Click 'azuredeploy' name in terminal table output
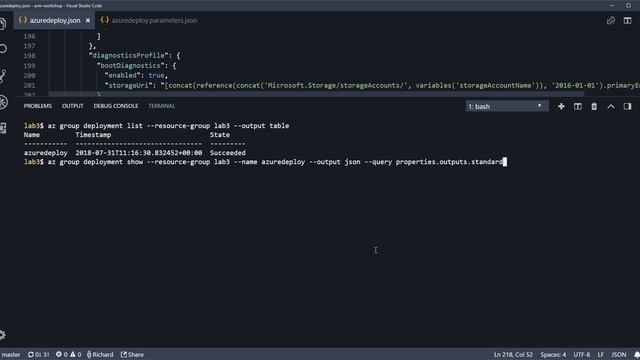Image resolution: width=640 pixels, height=360 pixels. [x=46, y=153]
